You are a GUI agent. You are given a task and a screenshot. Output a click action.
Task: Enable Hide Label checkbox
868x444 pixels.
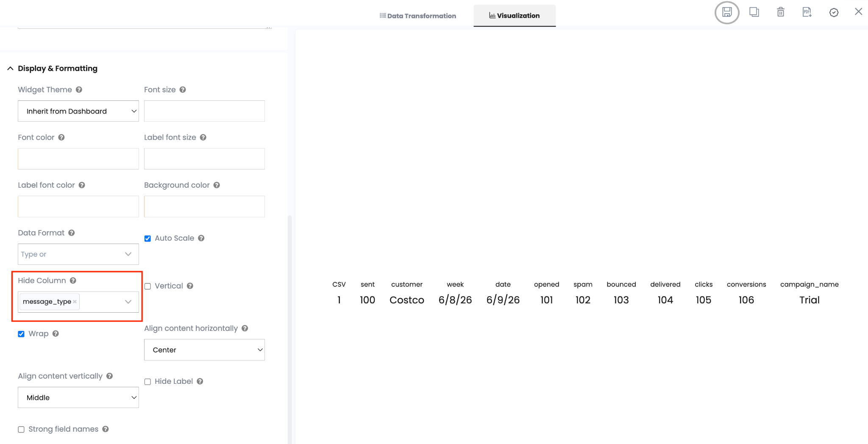[147, 382]
